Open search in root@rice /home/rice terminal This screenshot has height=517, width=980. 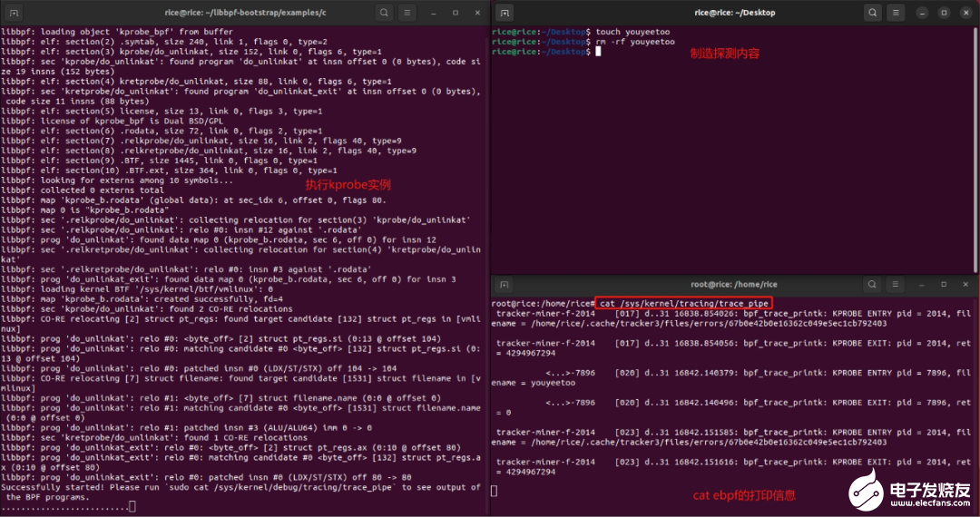pyautogui.click(x=872, y=285)
